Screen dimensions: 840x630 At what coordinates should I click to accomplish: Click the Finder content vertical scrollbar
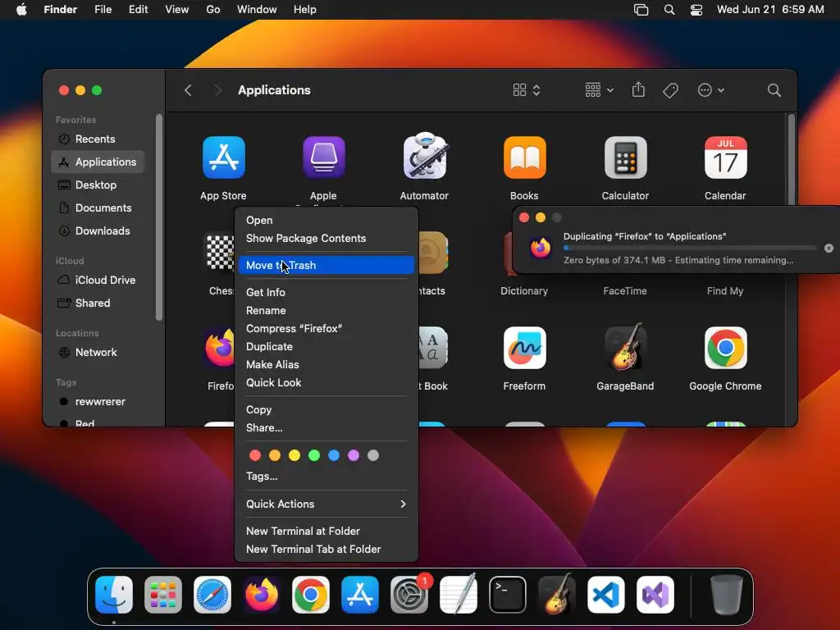click(792, 158)
